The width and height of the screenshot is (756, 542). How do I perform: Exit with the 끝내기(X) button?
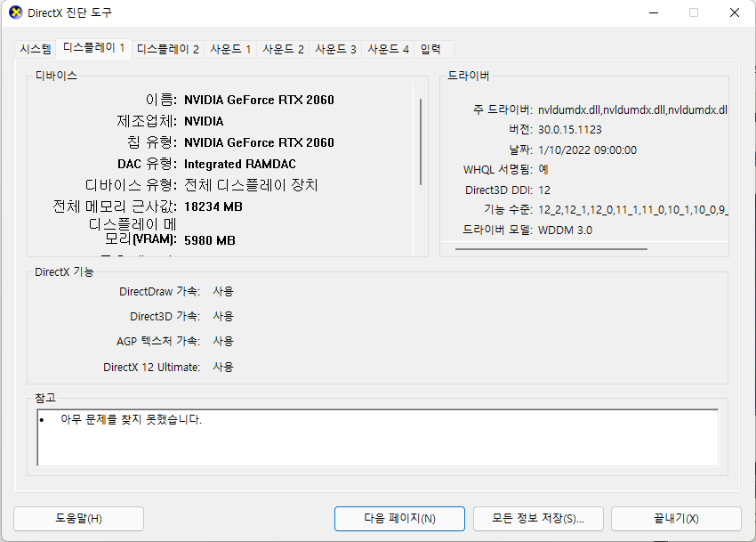(676, 519)
